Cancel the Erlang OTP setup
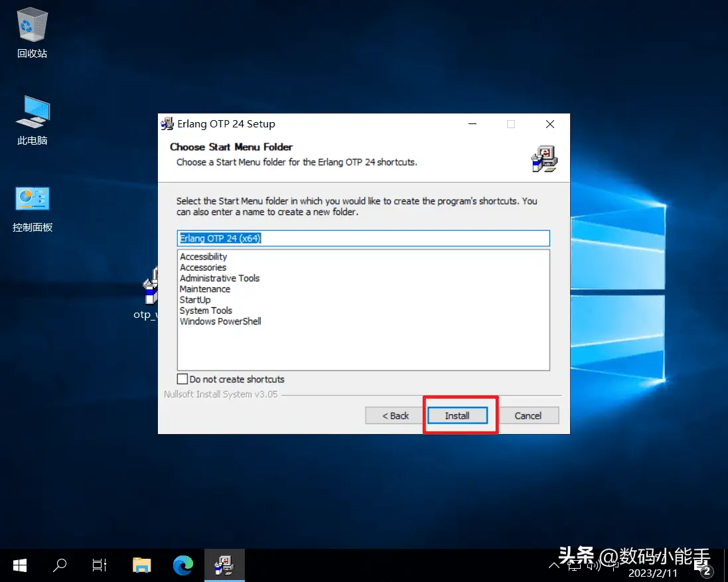Image resolution: width=728 pixels, height=582 pixels. coord(528,415)
